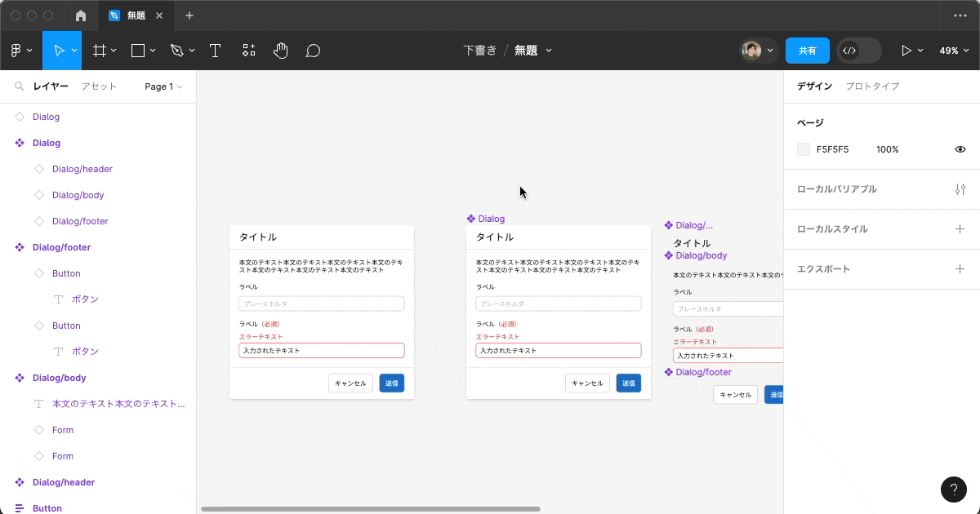The height and width of the screenshot is (514, 980).
Task: Toggle page background color visibility eye
Action: pyautogui.click(x=960, y=149)
